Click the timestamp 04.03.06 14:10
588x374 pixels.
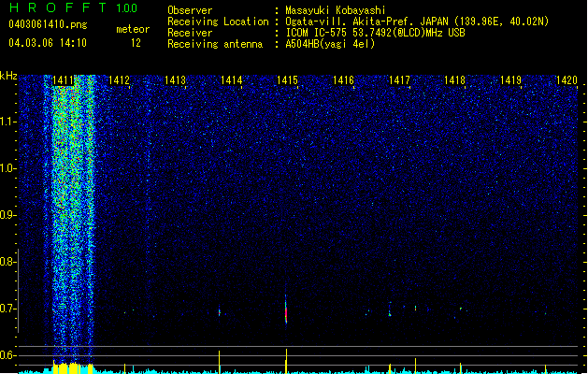pos(48,43)
